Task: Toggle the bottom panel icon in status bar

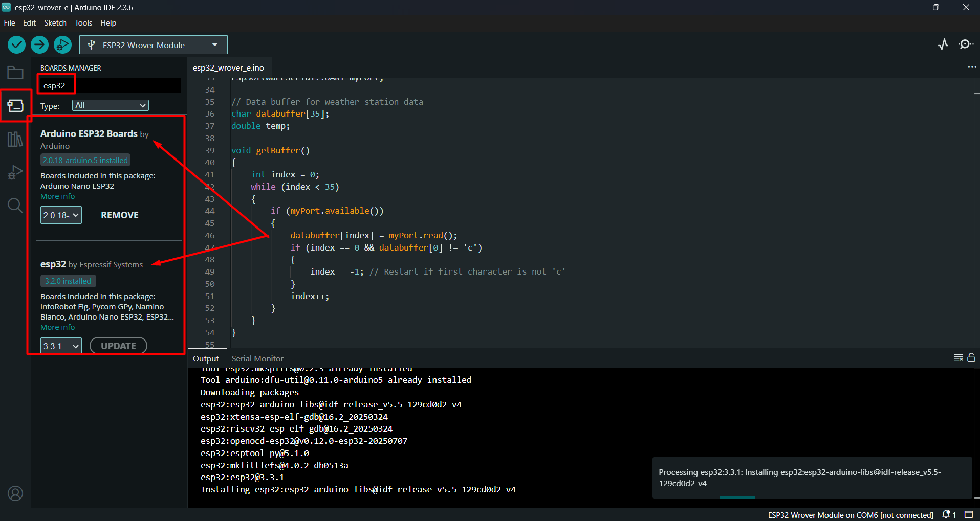Action: click(x=969, y=514)
